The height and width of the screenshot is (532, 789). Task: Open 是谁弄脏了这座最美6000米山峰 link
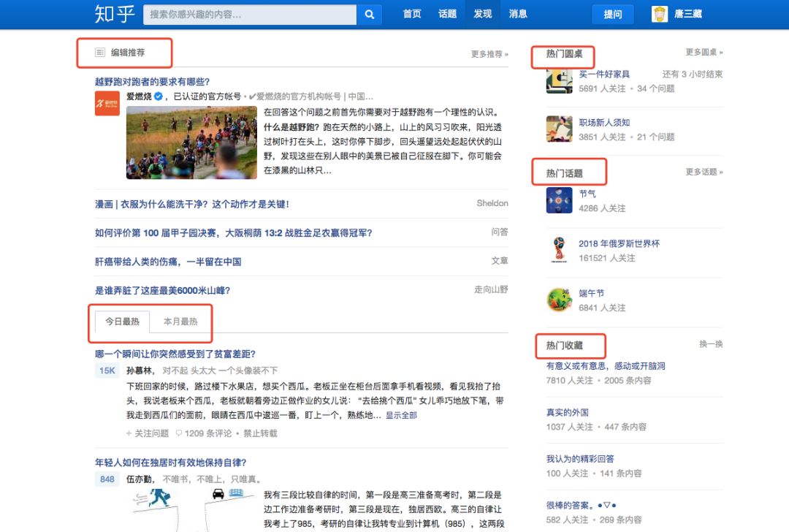coord(162,290)
